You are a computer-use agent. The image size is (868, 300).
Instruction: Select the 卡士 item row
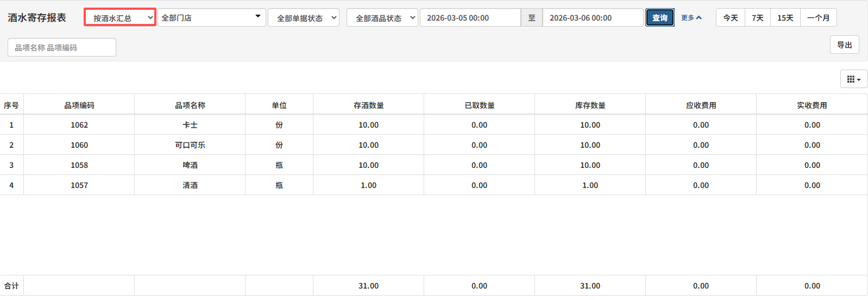190,125
